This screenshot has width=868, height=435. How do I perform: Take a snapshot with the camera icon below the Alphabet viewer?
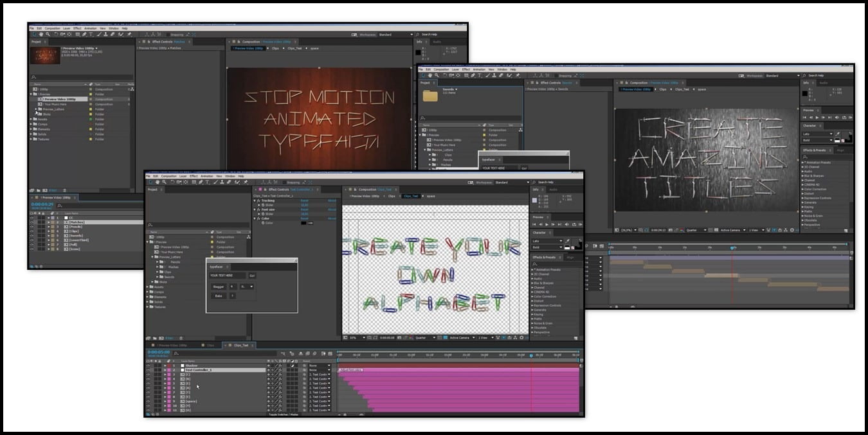(399, 337)
